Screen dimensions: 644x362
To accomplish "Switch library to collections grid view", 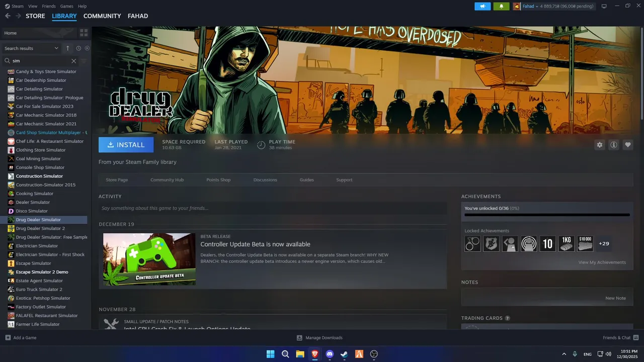I will click(84, 33).
